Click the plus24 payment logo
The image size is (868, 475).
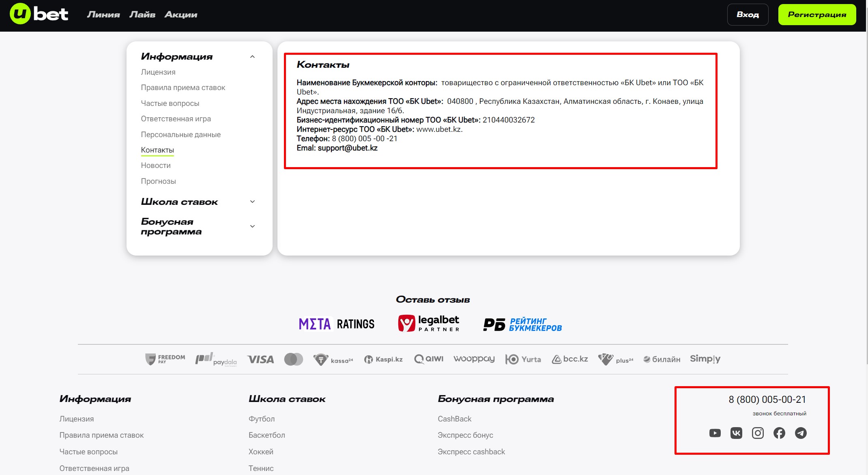pos(616,359)
